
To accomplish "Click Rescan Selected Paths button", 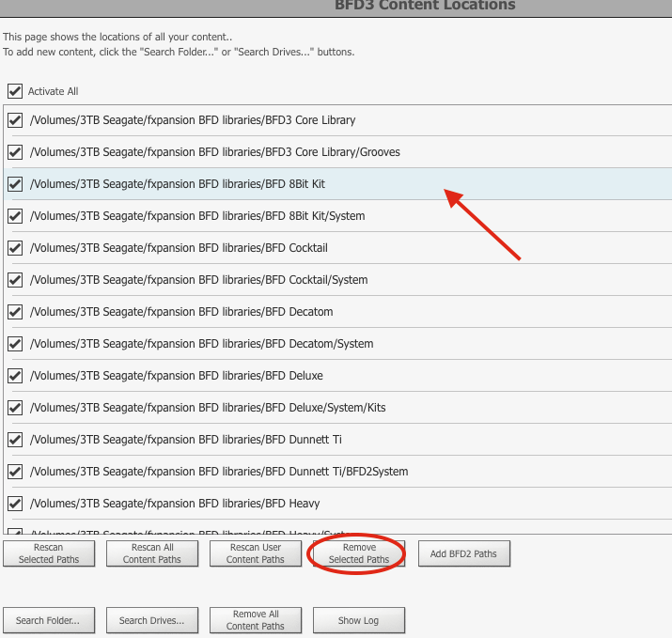I will 49,553.
